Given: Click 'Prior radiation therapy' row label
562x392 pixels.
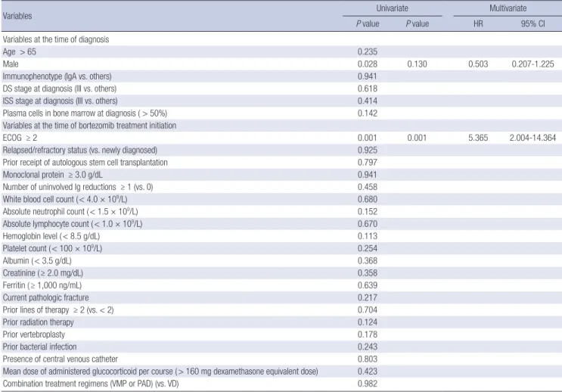Looking at the screenshot, I should point(38,322).
